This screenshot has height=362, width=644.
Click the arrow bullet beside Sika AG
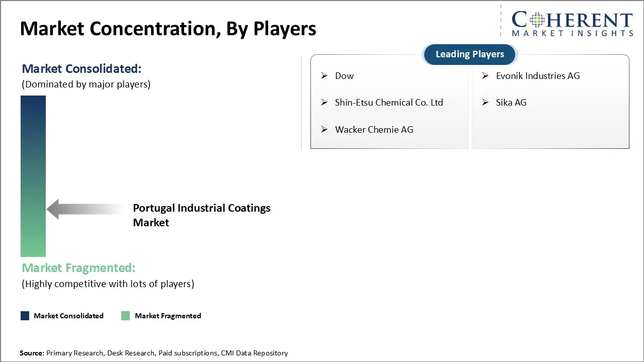tap(486, 103)
